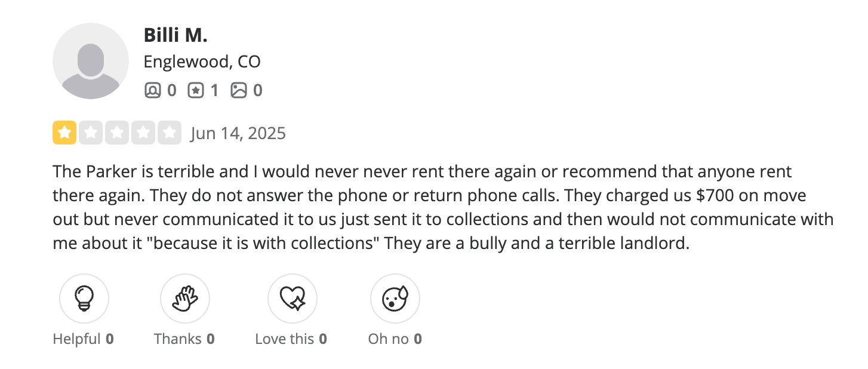Click the Love this 0 label
This screenshot has width=868, height=369.
291,339
